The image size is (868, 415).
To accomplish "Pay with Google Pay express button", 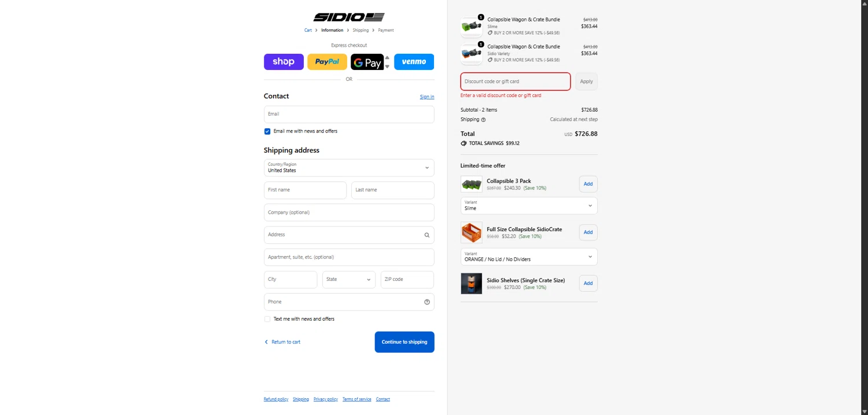I will point(367,62).
